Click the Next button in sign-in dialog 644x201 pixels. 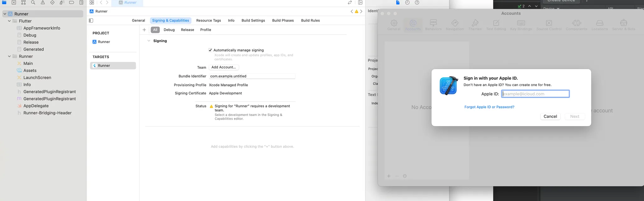pyautogui.click(x=575, y=117)
